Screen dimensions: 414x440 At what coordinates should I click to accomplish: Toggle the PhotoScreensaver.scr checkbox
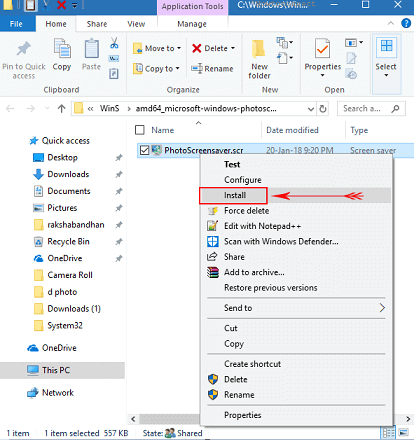tap(144, 150)
